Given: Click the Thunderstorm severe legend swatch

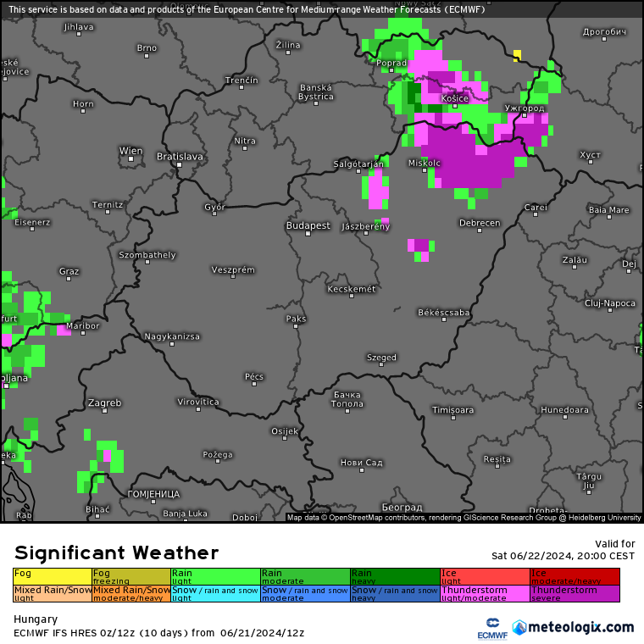Looking at the screenshot, I should pyautogui.click(x=575, y=593).
